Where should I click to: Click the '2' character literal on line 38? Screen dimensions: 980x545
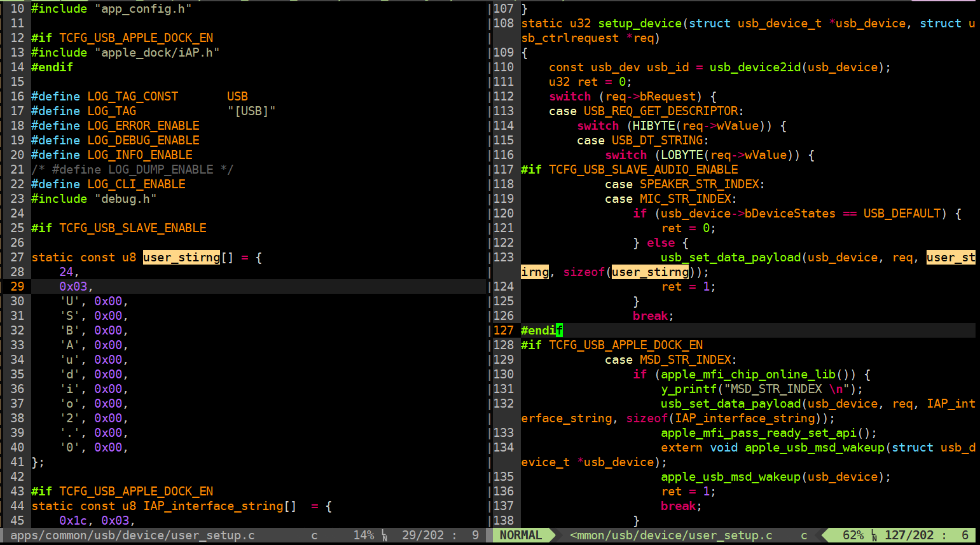[69, 418]
